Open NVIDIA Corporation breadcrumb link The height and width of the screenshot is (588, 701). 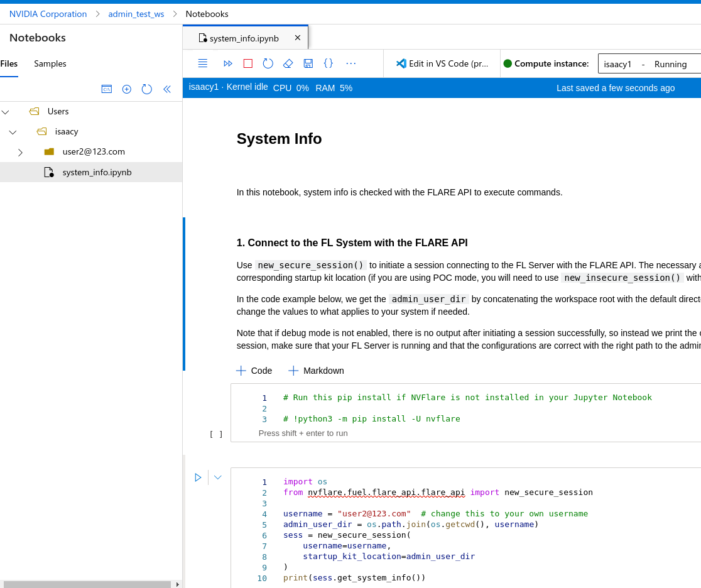click(x=48, y=14)
